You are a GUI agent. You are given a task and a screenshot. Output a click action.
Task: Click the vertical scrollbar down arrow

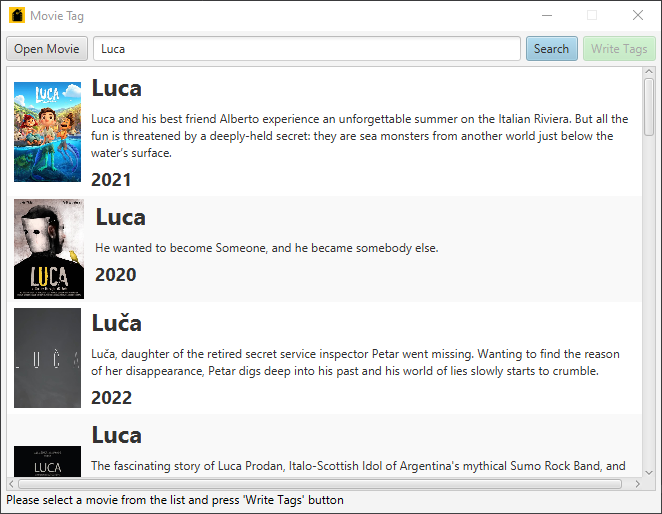[649, 473]
